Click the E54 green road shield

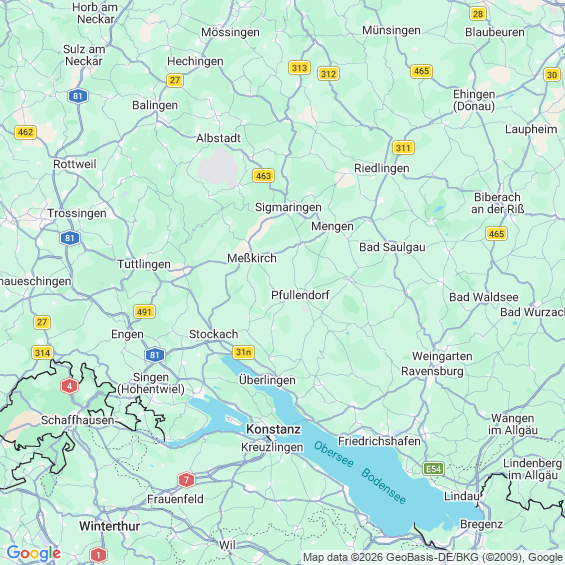point(433,469)
